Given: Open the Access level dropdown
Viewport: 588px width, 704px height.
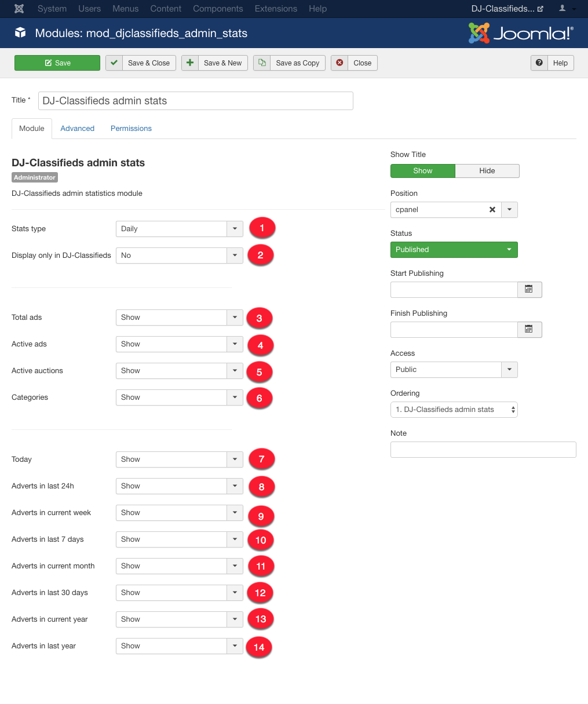Looking at the screenshot, I should click(x=454, y=369).
